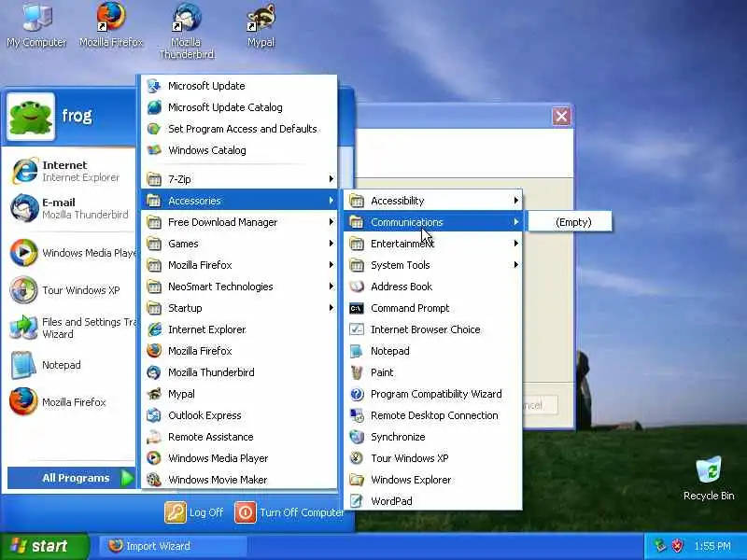This screenshot has width=747, height=560.
Task: Click the frog user avatar picture
Action: (x=31, y=117)
